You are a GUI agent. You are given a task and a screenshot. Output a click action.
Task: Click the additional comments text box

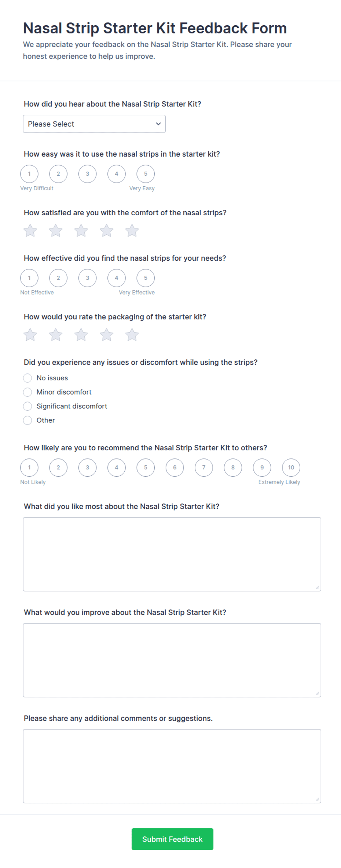pos(172,766)
